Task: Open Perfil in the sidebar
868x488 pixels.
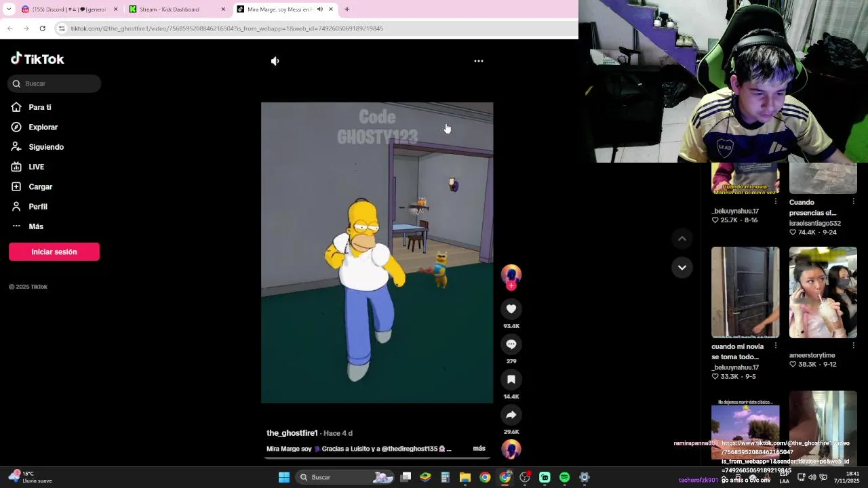Action: pos(38,207)
